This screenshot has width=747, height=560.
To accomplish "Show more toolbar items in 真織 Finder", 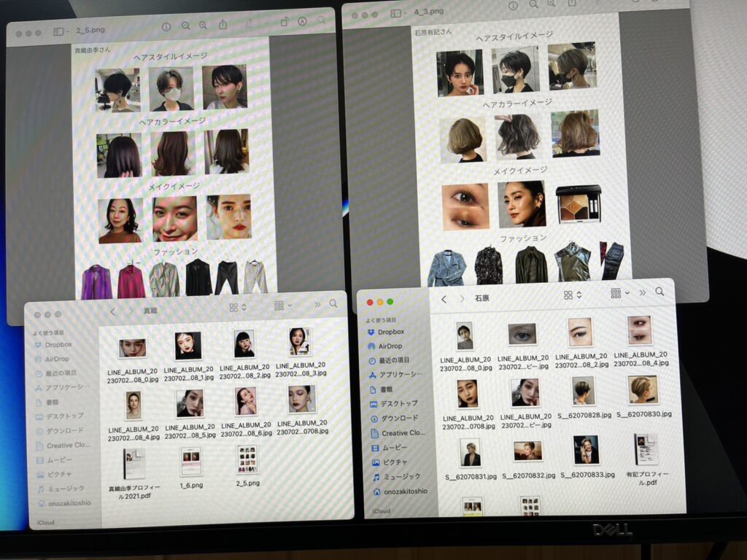I will (317, 305).
